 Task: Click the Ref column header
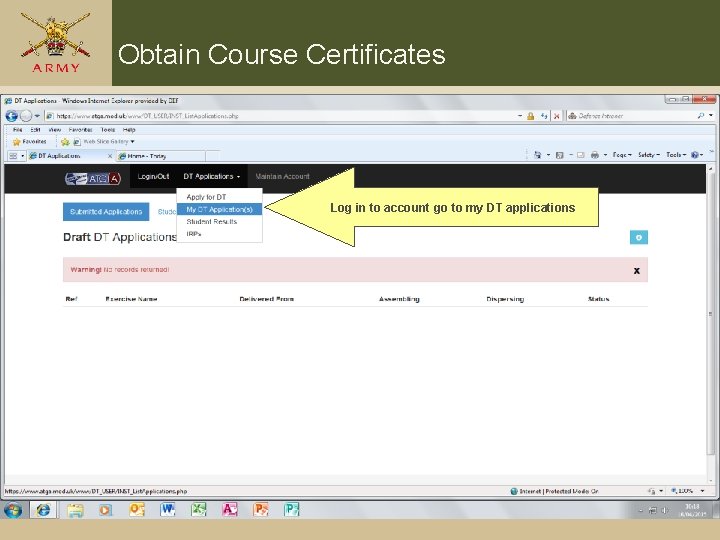pos(71,299)
